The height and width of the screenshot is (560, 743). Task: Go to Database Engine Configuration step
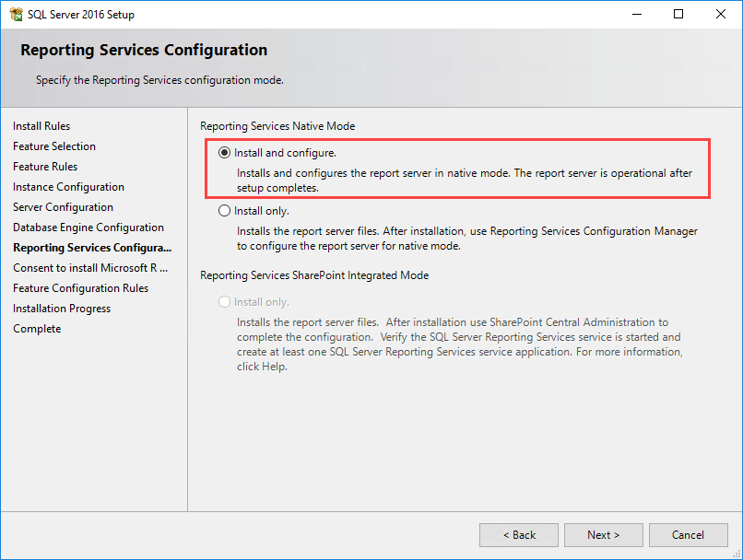point(88,227)
